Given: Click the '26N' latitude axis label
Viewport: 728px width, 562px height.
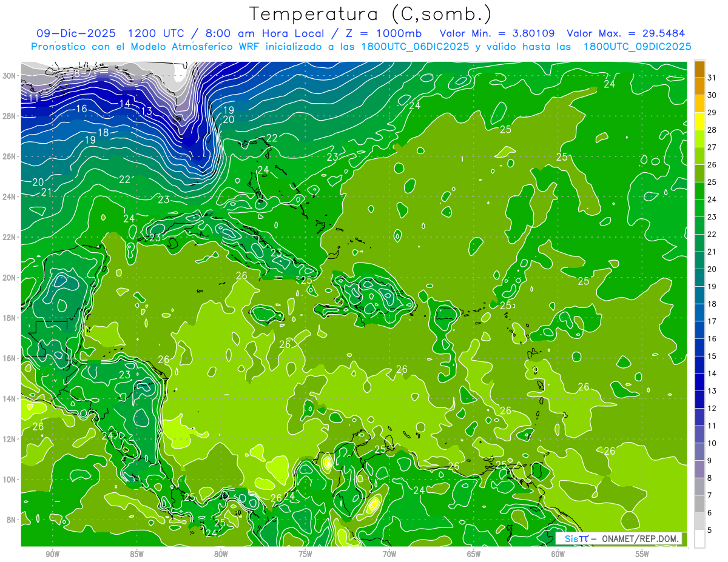Looking at the screenshot, I should (x=9, y=156).
